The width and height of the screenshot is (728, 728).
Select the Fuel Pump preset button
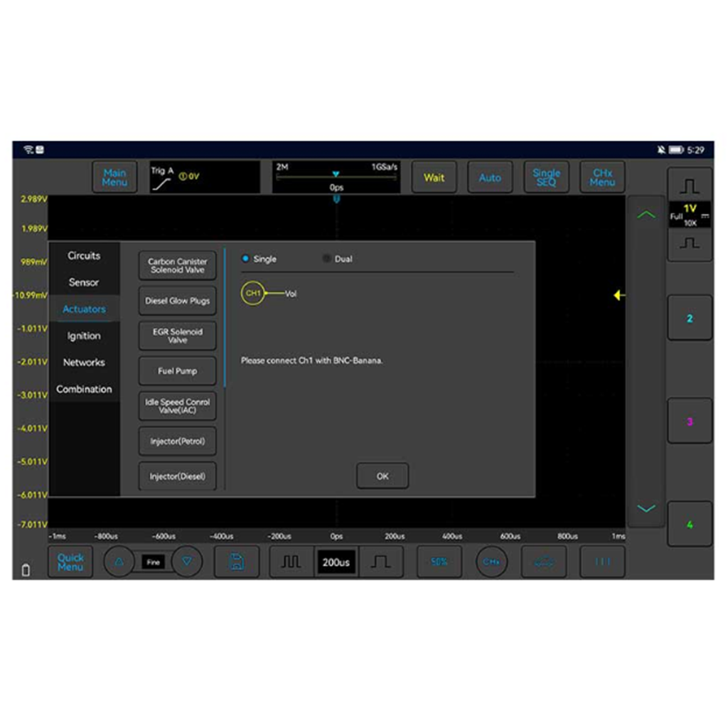pos(178,371)
